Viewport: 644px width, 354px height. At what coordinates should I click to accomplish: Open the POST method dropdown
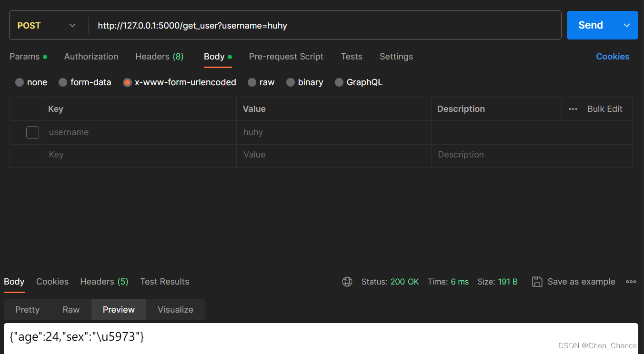[x=47, y=25]
